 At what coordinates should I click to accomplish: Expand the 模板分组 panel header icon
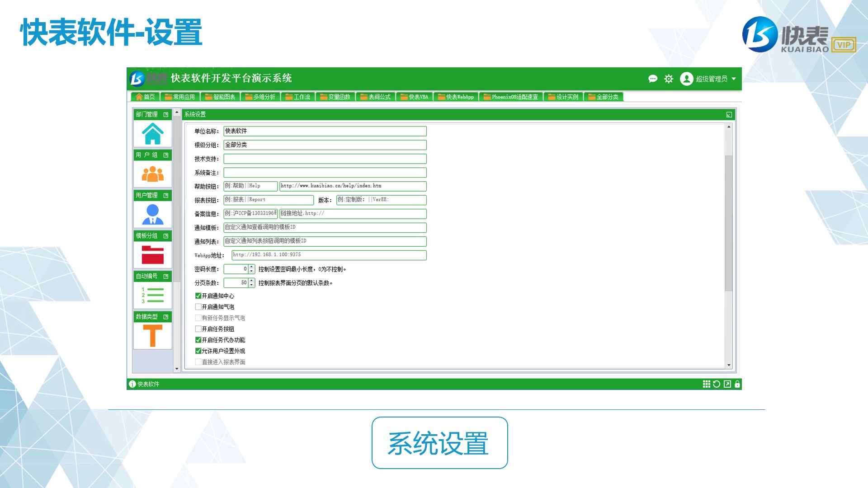point(166,236)
